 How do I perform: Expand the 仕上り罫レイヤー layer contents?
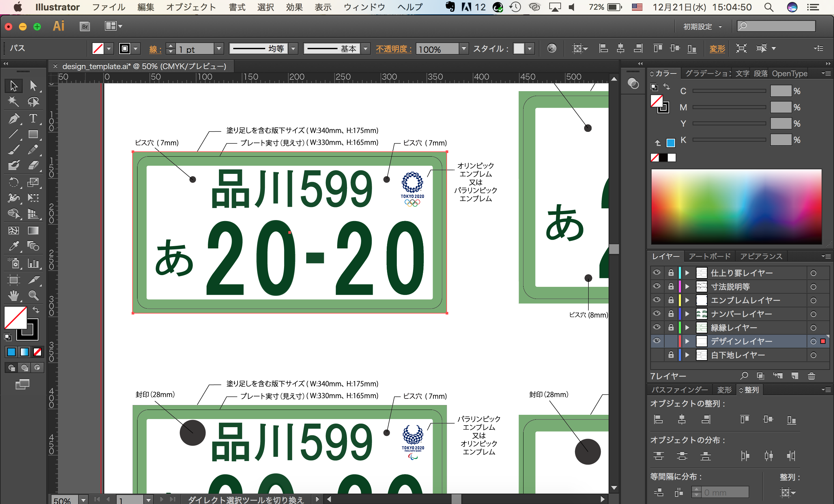click(x=687, y=273)
